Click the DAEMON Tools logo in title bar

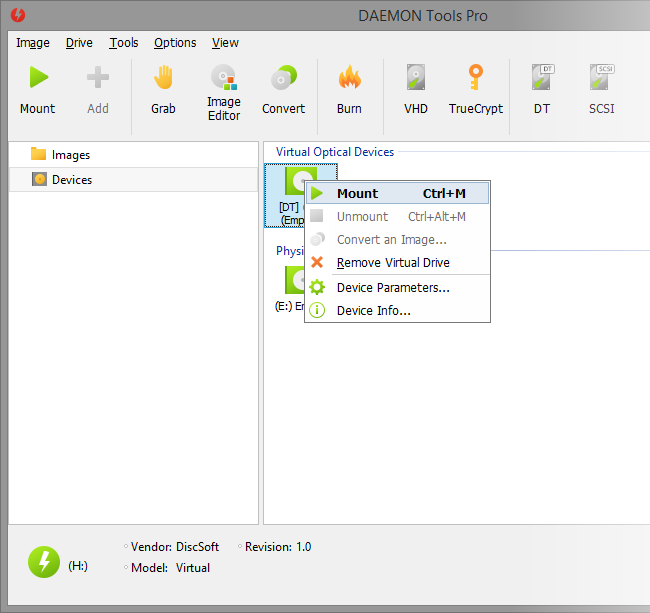18,15
